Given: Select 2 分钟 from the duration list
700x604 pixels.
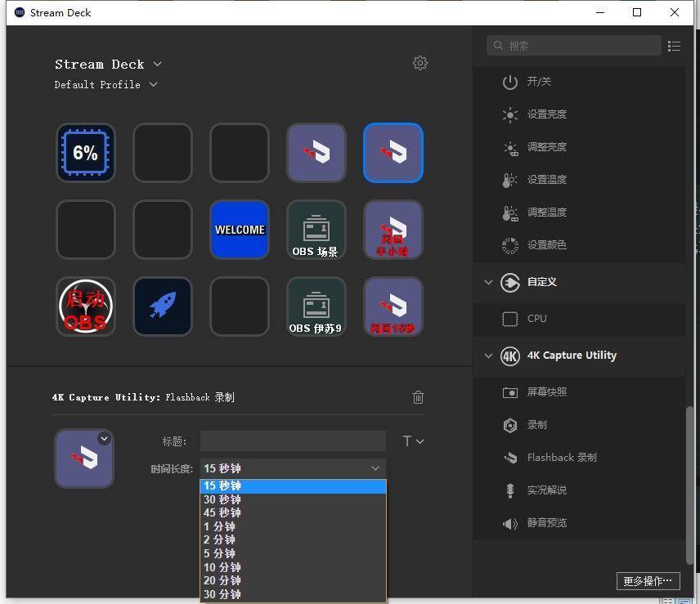Looking at the screenshot, I should pos(293,539).
